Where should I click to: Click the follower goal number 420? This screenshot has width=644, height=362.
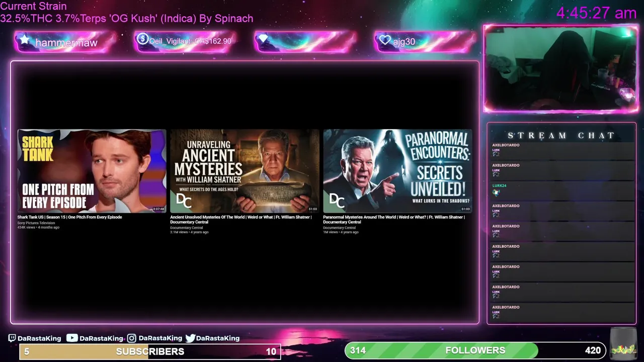593,350
